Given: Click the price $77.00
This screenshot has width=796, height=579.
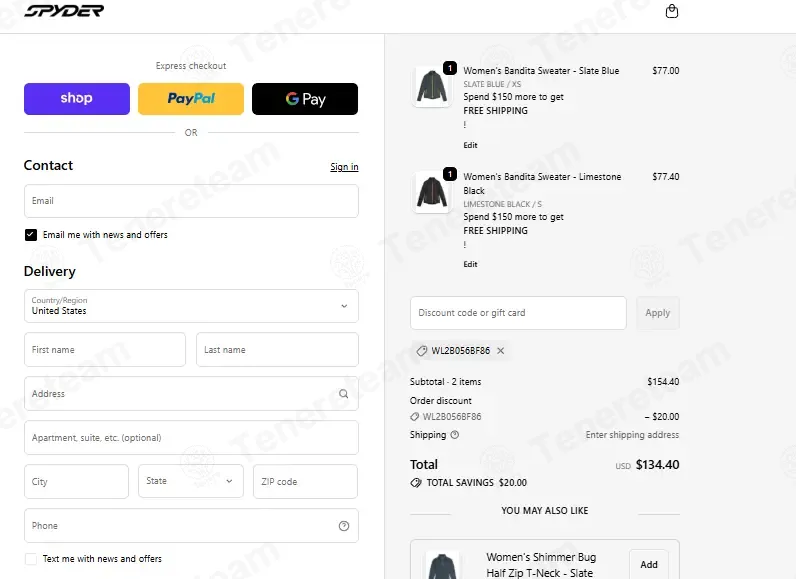Looking at the screenshot, I should click(x=666, y=71).
